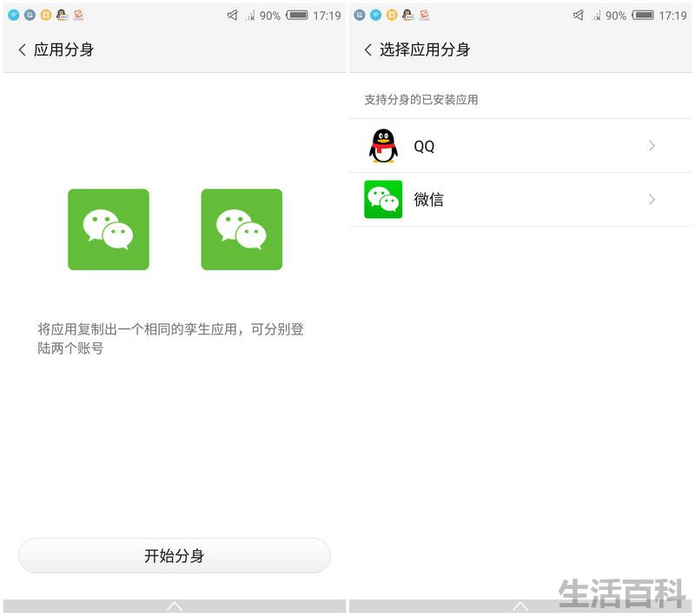695x616 pixels.
Task: Tap 90% battery text in right status bar
Action: tap(616, 16)
